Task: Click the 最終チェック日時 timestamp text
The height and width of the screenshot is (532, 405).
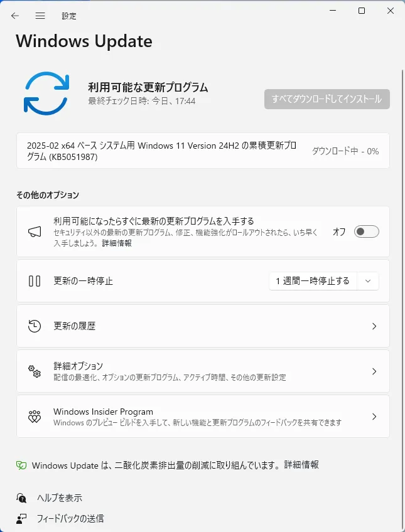Action: pyautogui.click(x=142, y=101)
